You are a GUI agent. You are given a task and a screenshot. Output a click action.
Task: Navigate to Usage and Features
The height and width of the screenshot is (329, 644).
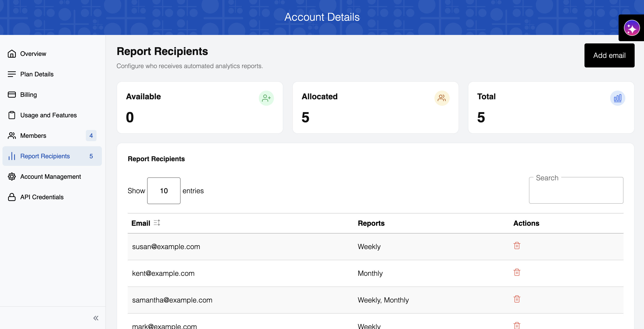pyautogui.click(x=52, y=115)
